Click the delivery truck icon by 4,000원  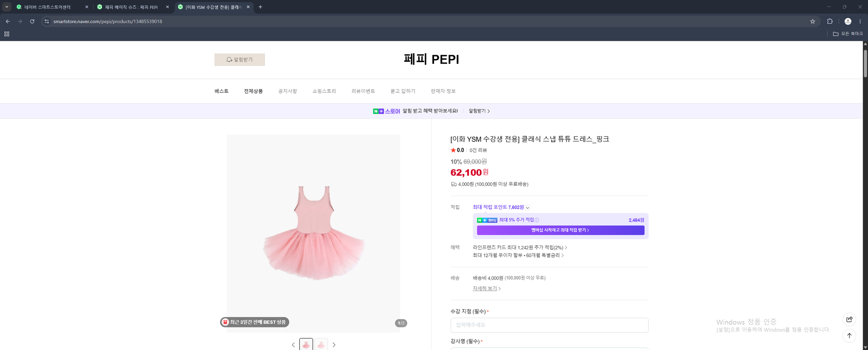pyautogui.click(x=454, y=184)
